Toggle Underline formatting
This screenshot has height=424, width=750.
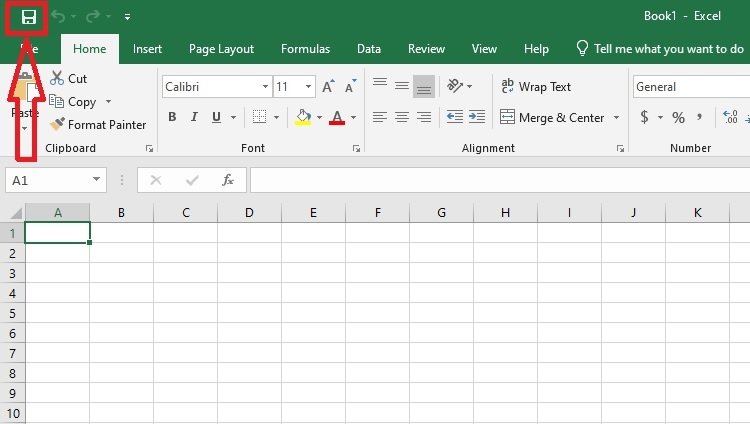(216, 117)
